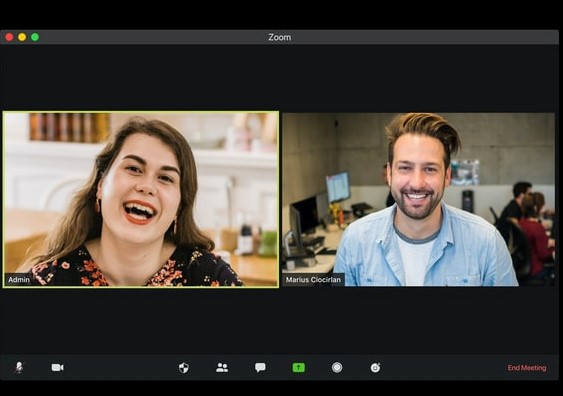The width and height of the screenshot is (563, 396).
Task: Close the Zoom window
Action: [9, 37]
